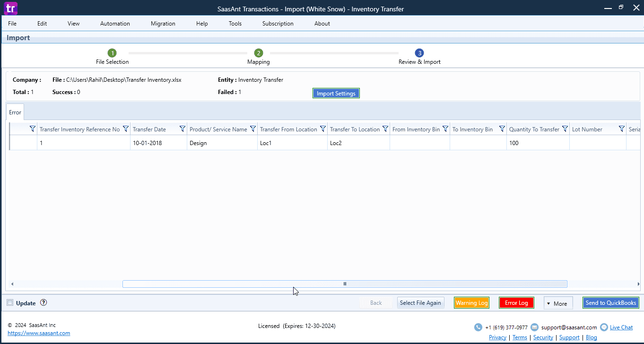The image size is (644, 344).
Task: Open the Privacy link
Action: [497, 337]
